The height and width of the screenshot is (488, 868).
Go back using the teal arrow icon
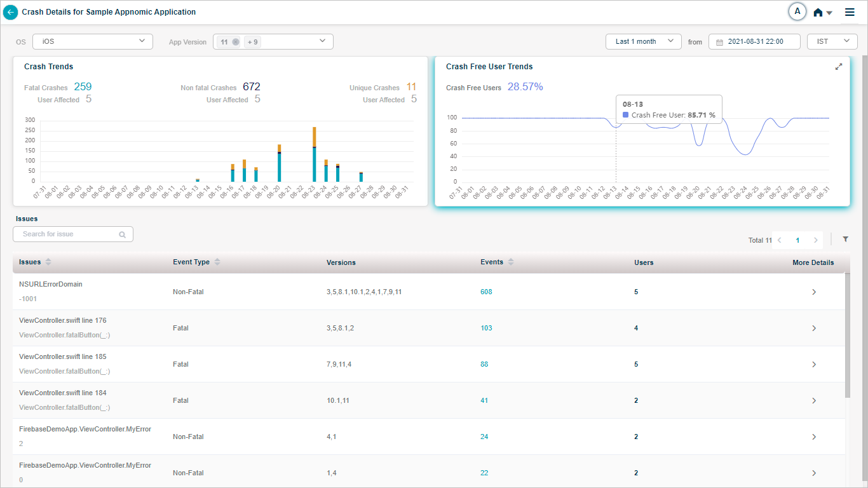pyautogui.click(x=10, y=12)
